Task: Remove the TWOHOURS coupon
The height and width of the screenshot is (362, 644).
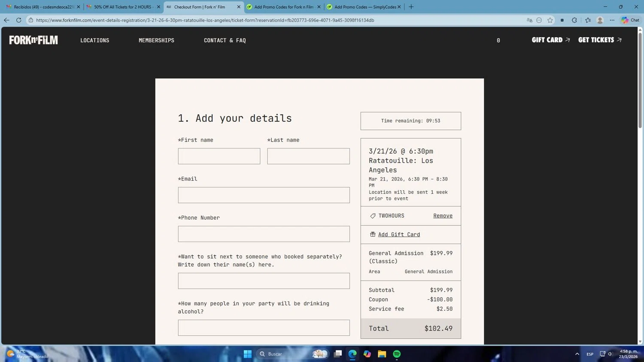Action: pos(443,216)
